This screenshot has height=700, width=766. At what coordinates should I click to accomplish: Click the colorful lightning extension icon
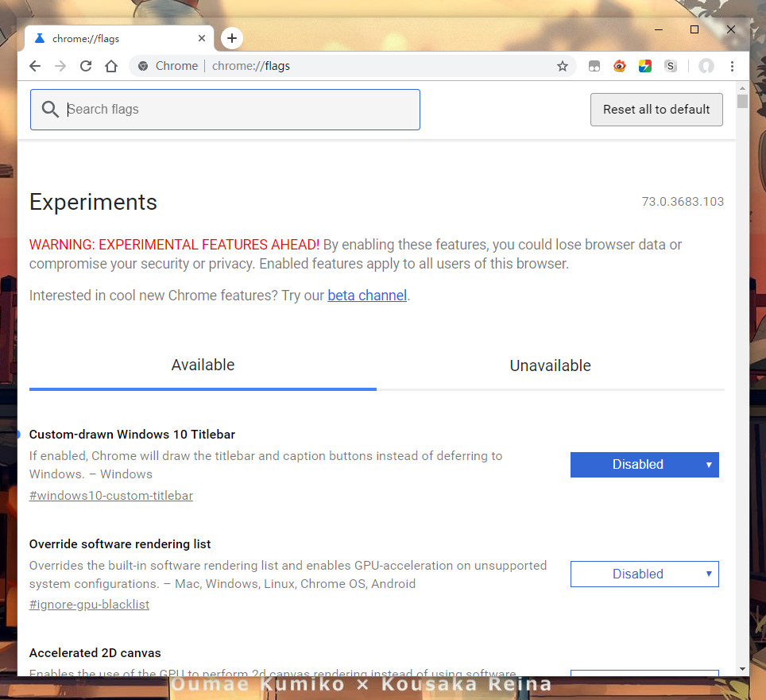click(x=645, y=66)
